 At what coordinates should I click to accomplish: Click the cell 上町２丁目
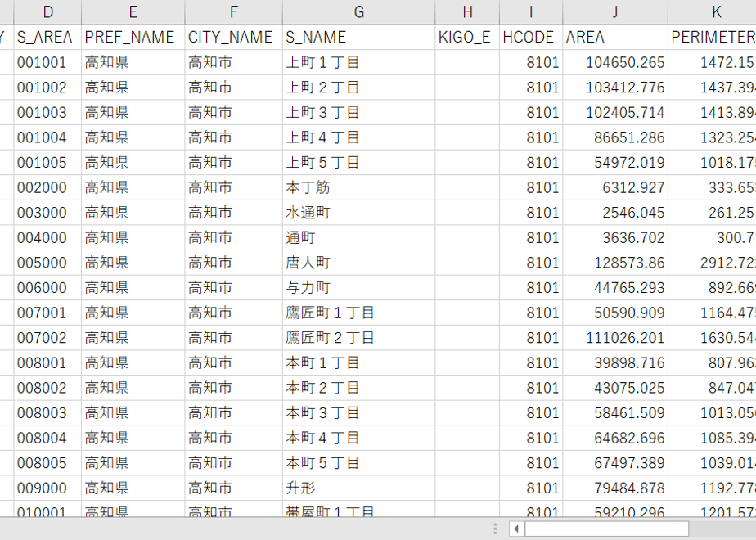358,88
